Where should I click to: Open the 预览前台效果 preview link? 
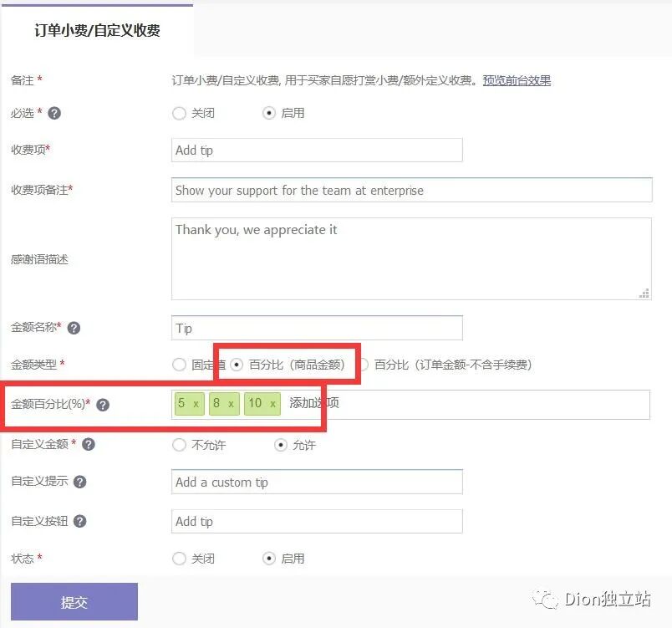[517, 80]
